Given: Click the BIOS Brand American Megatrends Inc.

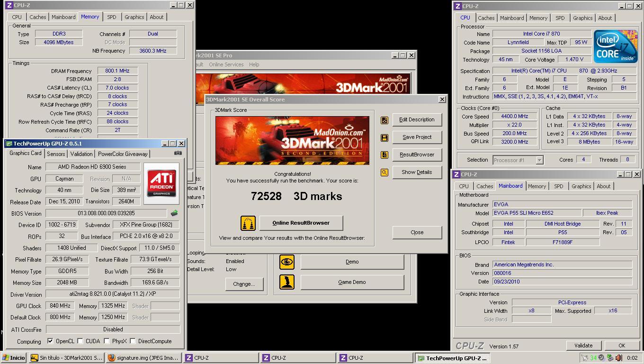Looking at the screenshot, I should (562, 265).
